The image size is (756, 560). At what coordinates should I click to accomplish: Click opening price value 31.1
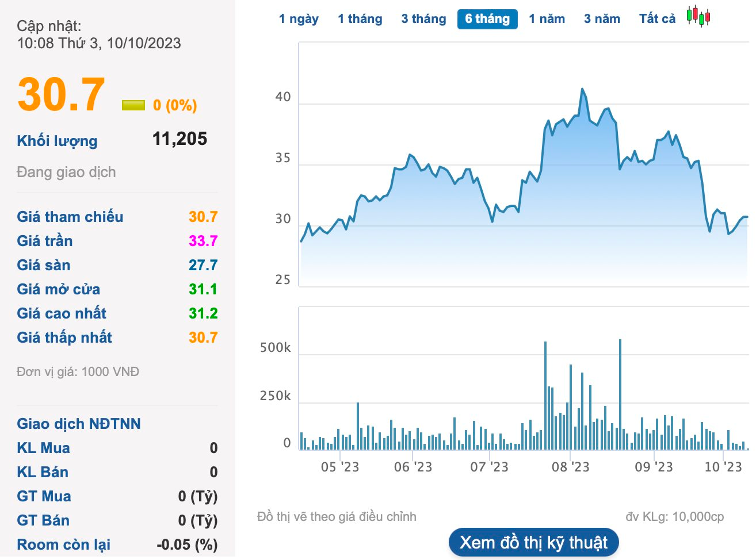203,289
